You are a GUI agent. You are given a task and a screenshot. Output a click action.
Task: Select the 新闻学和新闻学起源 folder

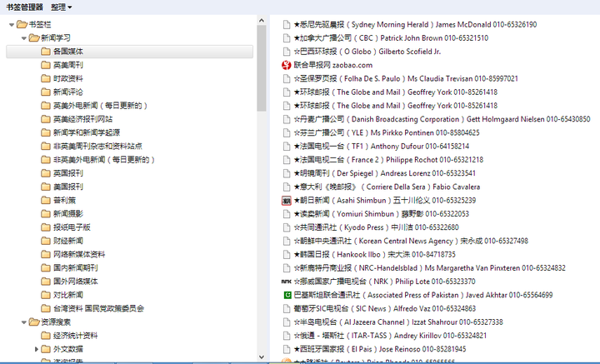coord(87,132)
